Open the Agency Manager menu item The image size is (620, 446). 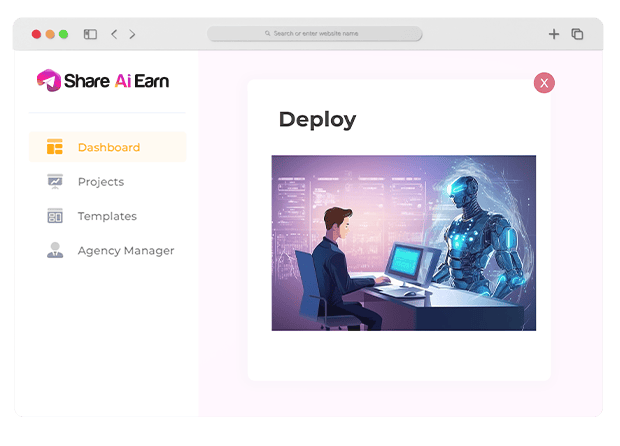[126, 250]
